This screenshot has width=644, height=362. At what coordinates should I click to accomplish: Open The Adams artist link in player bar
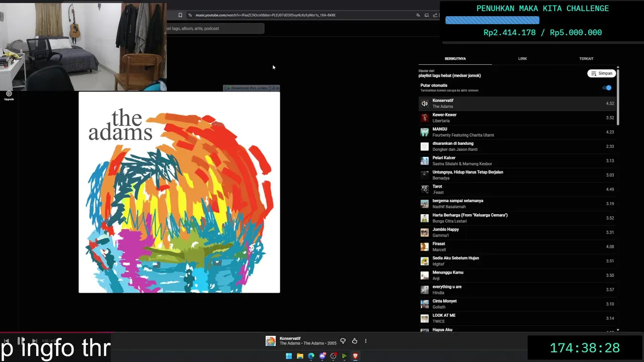coord(289,343)
